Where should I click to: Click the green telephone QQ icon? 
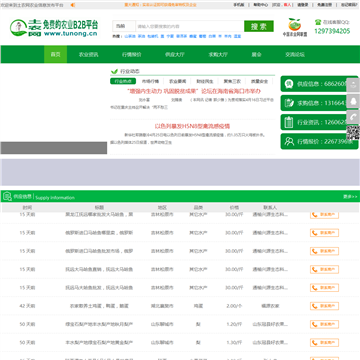318,22
